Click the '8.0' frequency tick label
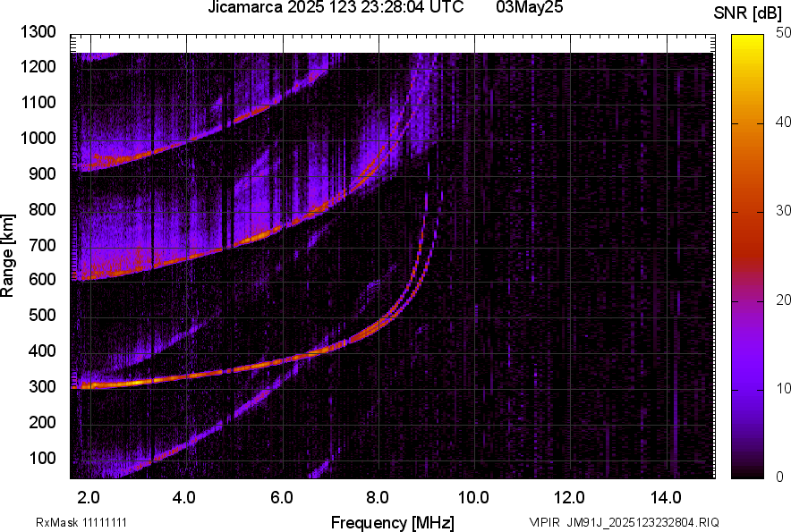791x532 pixels. (x=378, y=498)
